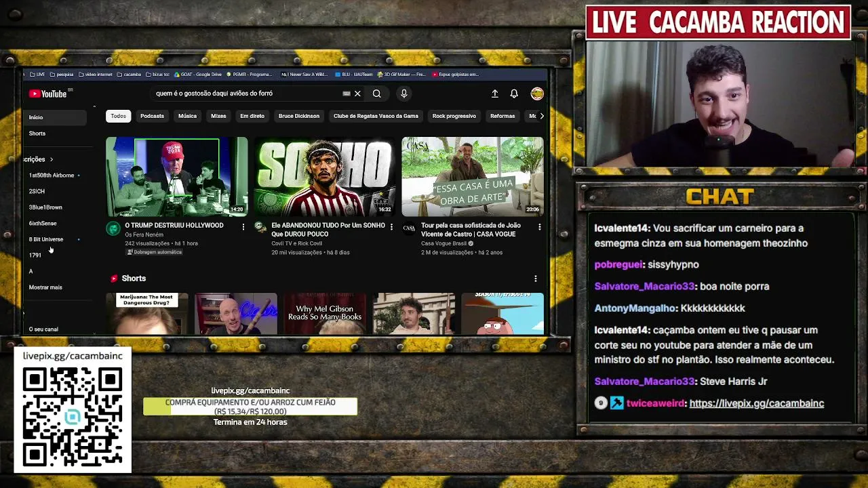
Task: Select the Reformas filter chip
Action: (x=502, y=116)
